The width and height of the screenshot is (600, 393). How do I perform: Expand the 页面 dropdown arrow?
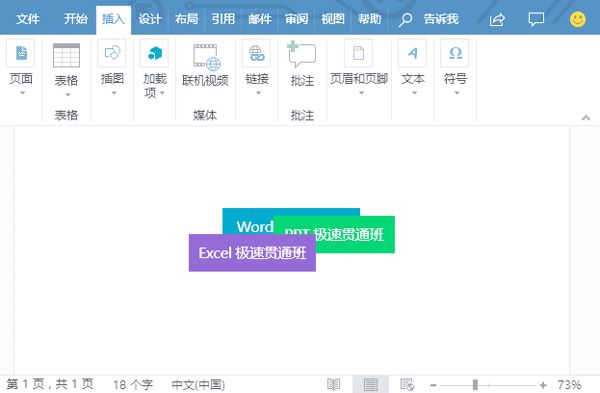click(22, 93)
